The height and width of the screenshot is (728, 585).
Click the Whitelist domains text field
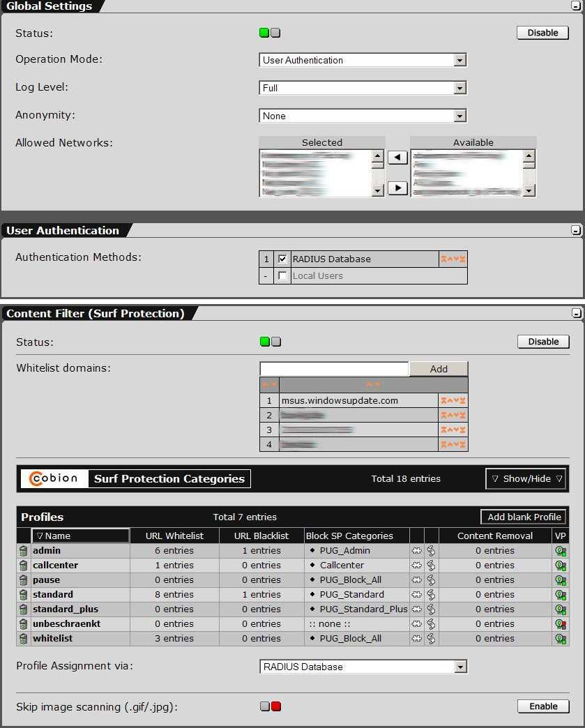(334, 369)
